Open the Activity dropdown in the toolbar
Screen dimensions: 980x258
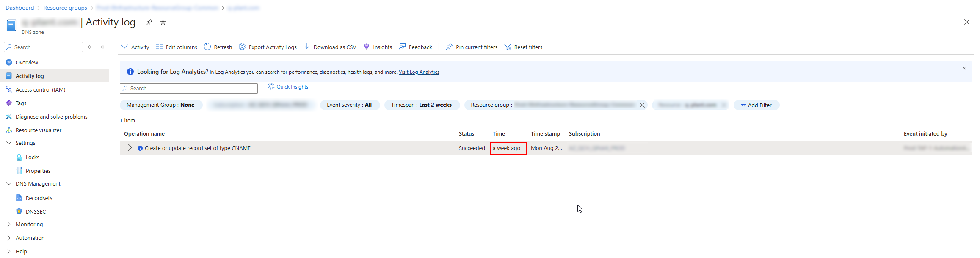tap(135, 47)
